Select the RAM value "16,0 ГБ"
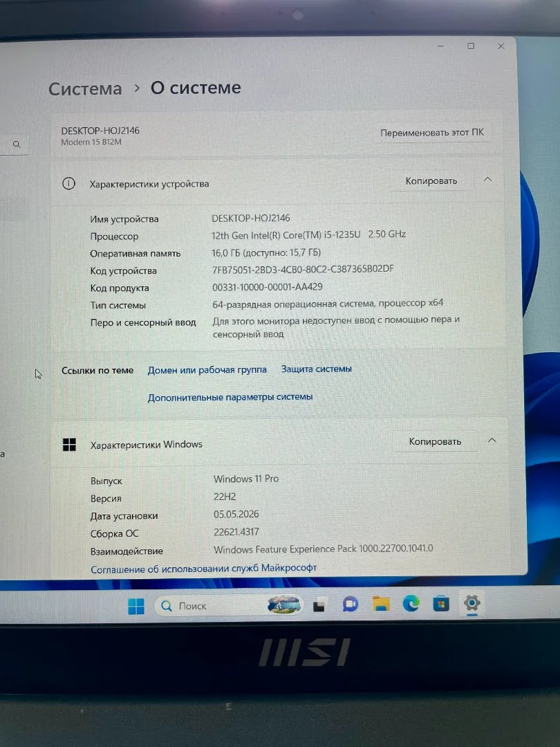 225,252
